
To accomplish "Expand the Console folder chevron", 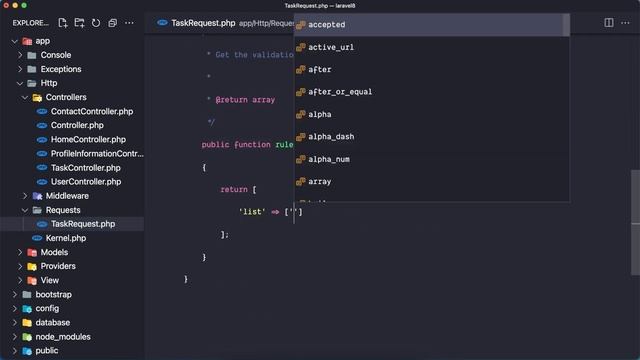I will point(20,55).
